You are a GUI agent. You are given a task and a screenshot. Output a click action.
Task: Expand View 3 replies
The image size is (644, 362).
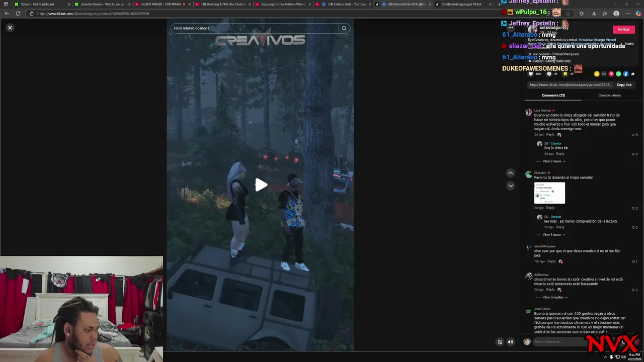(555, 297)
